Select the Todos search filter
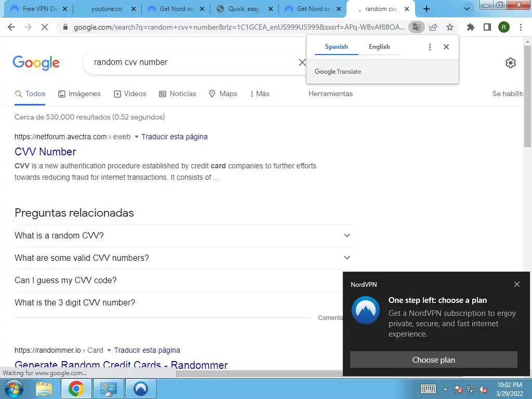Screen dimensions: 532x399 click(x=30, y=94)
